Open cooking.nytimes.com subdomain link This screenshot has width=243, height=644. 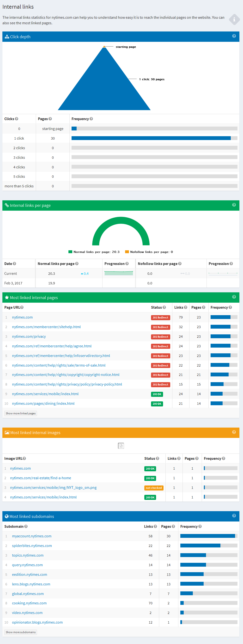(29, 603)
